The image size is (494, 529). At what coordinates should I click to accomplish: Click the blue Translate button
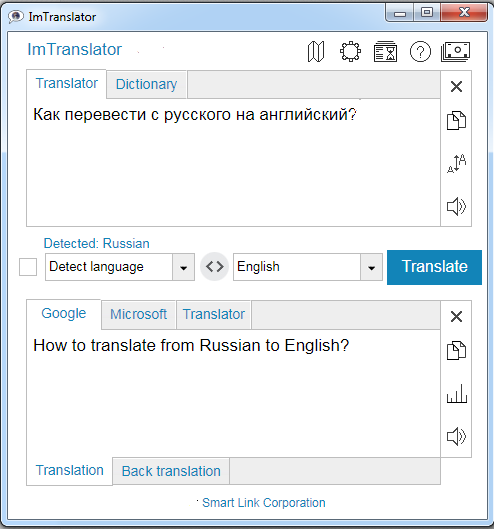(x=434, y=267)
